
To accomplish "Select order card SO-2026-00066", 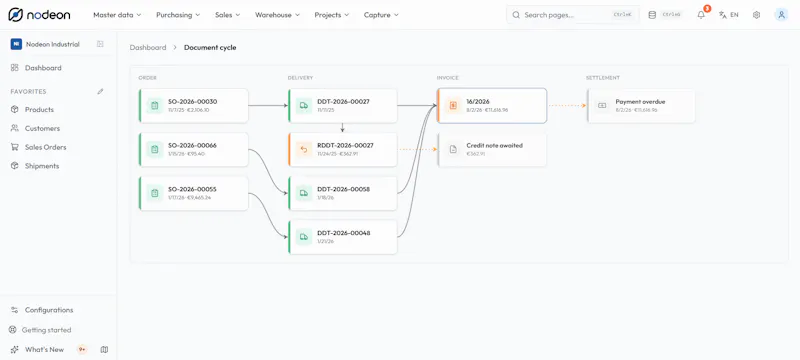I will [x=193, y=150].
